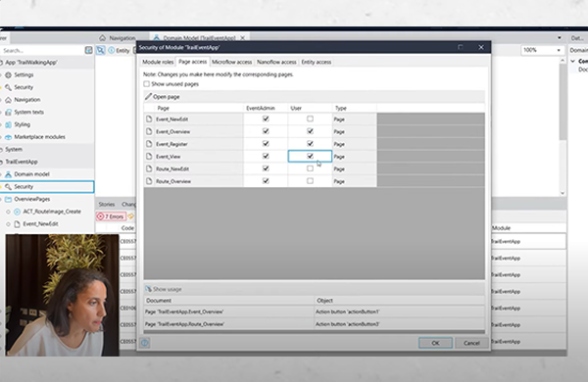
Task: Open the ACT_RouteImage_Create microflow
Action: click(52, 212)
